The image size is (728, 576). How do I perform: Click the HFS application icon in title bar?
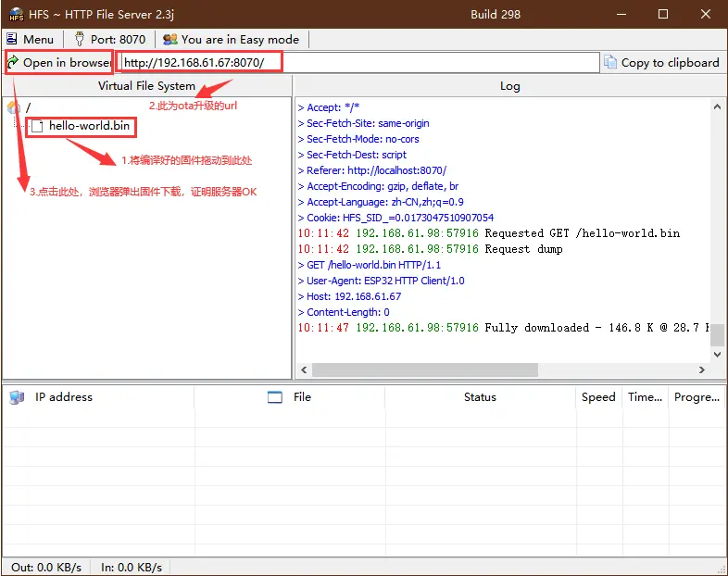coord(17,14)
